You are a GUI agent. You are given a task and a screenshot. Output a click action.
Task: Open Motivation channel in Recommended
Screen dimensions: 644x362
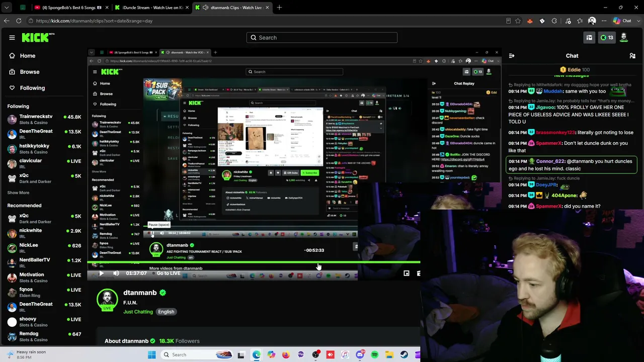[x=44, y=277]
